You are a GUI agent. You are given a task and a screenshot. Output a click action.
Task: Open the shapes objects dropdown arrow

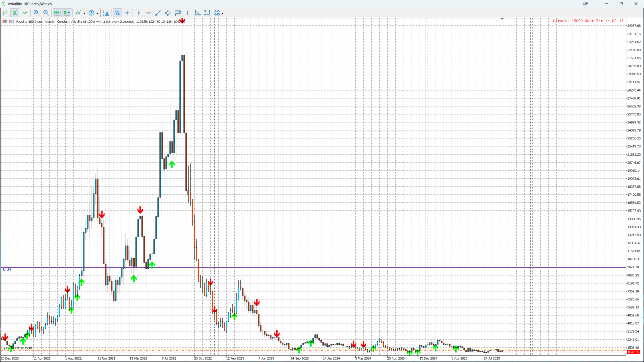(x=223, y=13)
